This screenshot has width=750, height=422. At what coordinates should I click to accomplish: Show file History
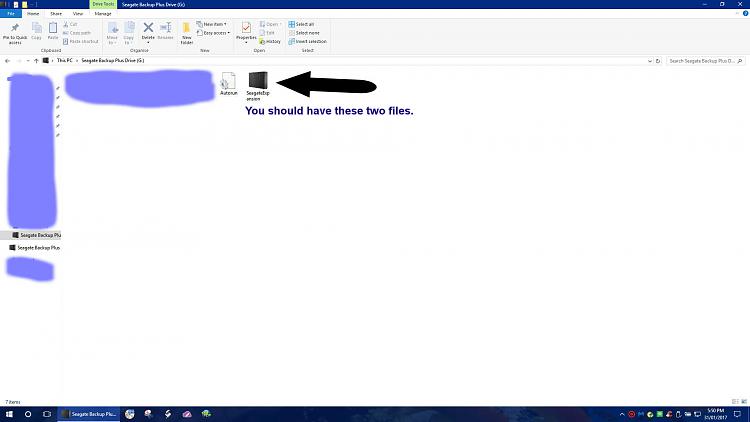click(270, 42)
